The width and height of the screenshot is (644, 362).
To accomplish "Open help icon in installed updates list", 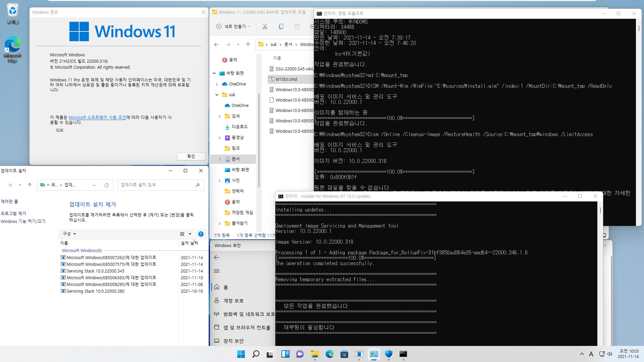I will click(x=201, y=234).
